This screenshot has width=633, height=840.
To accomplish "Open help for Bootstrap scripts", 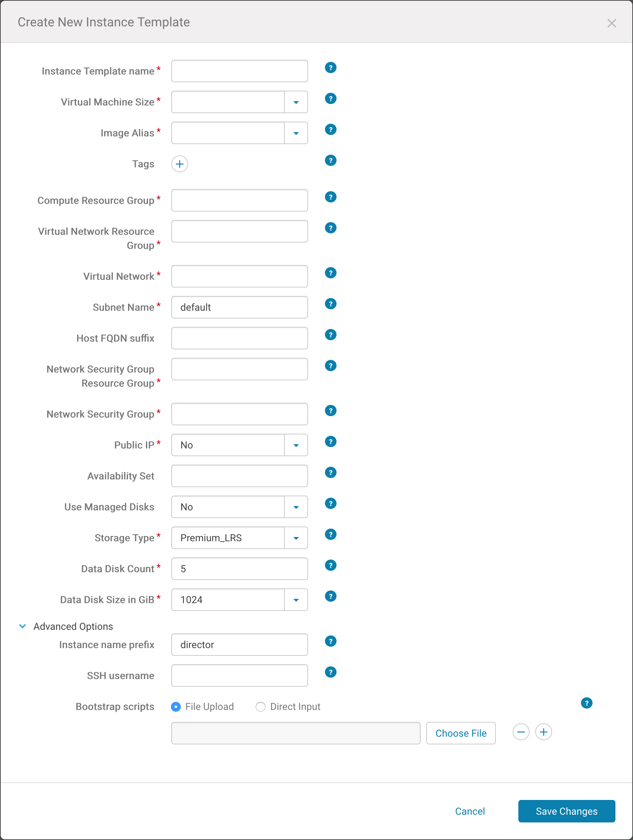I will [586, 703].
